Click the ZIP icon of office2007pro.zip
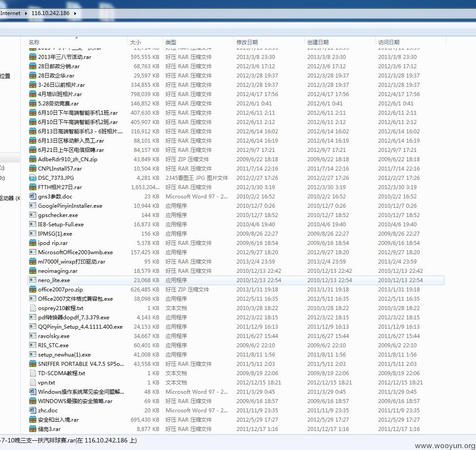The width and height of the screenshot is (476, 450). (x=32, y=289)
